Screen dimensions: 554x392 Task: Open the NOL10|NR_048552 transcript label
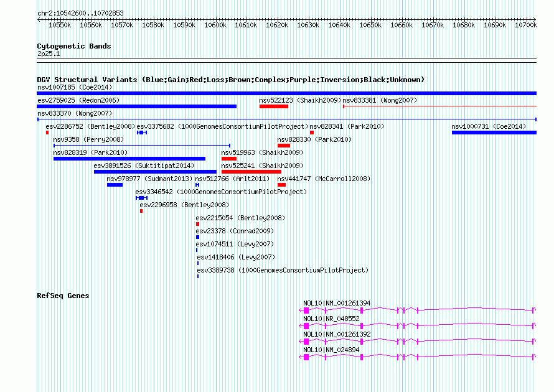(x=331, y=319)
